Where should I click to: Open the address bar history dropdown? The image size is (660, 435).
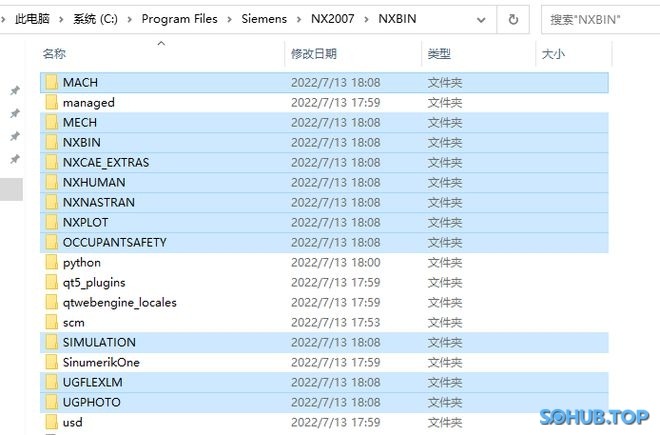(481, 19)
